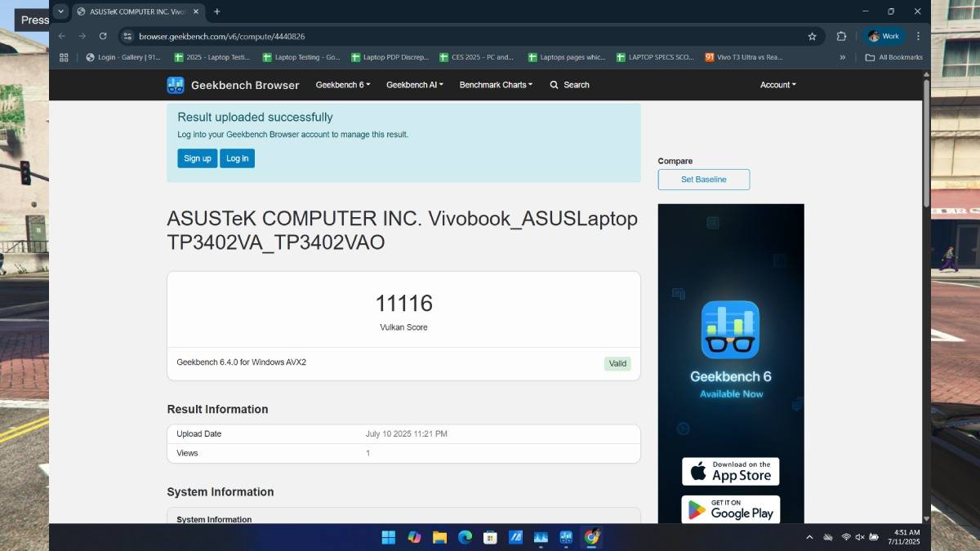Click the site information icon in address bar
This screenshot has width=980, height=551.
[x=127, y=36]
